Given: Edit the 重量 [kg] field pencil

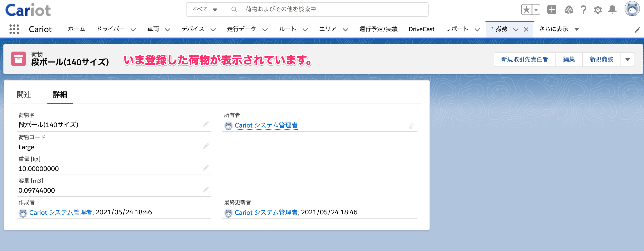Looking at the screenshot, I should (x=206, y=168).
